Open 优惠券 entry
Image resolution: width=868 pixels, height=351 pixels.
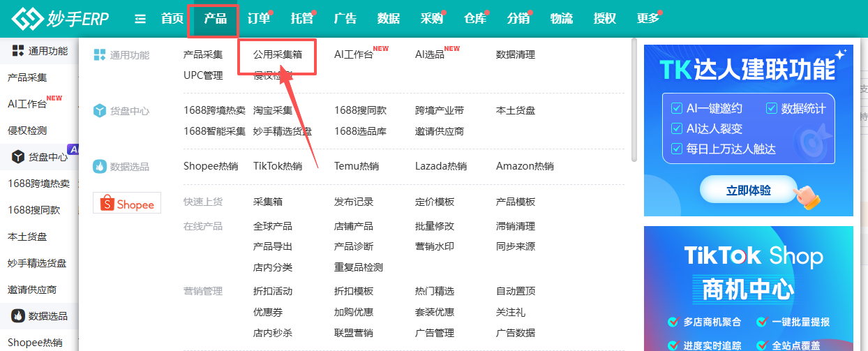pos(268,312)
